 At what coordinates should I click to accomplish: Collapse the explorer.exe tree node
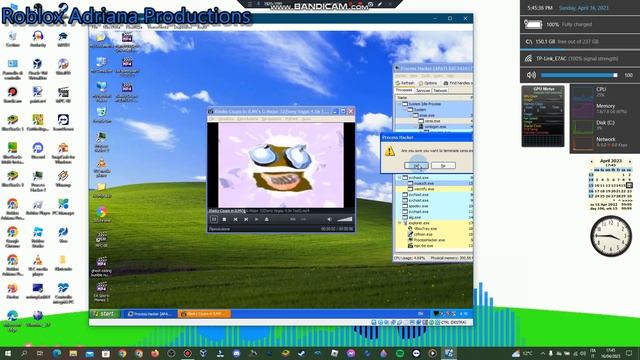click(400, 223)
